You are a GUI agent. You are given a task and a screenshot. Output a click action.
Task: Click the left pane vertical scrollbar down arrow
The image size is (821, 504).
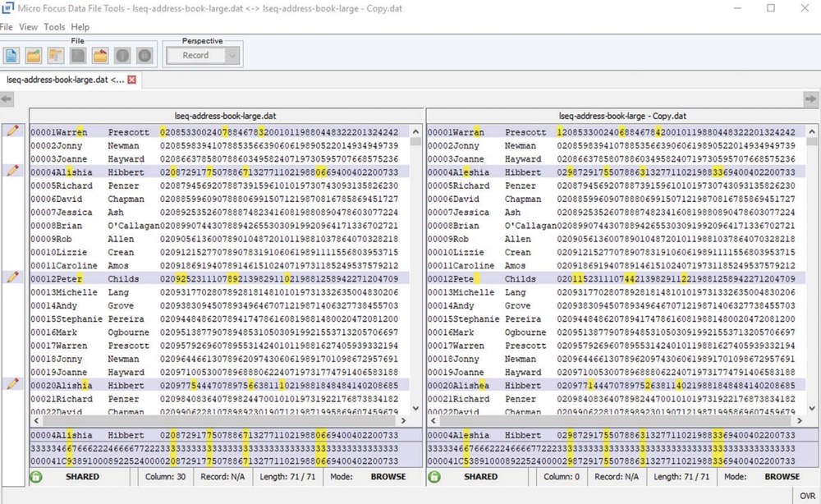coord(415,408)
